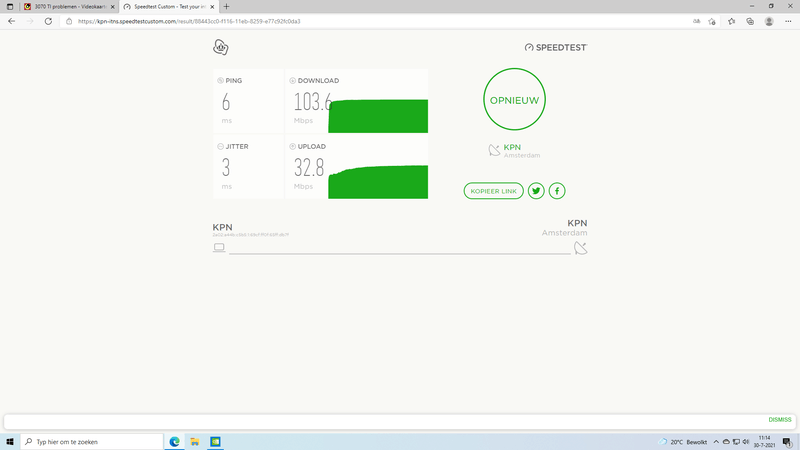Click the download speed green graph
Screen dimensions: 800x450
[x=378, y=116]
